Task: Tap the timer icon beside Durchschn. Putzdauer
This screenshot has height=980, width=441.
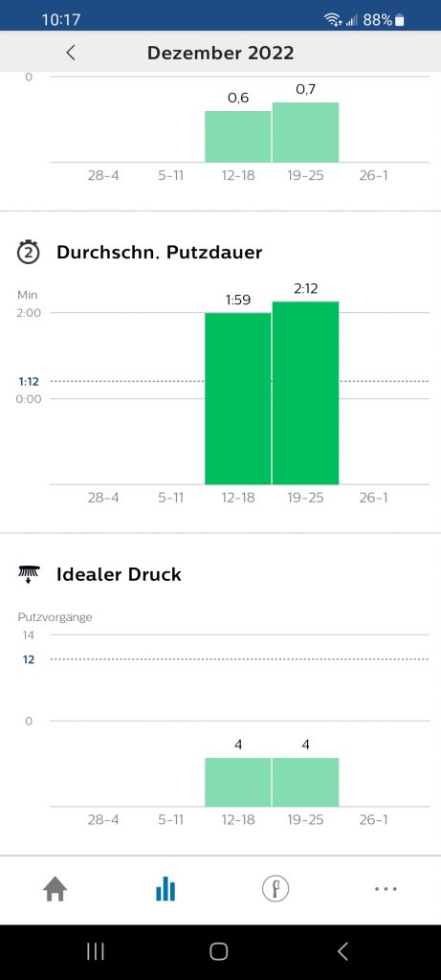Action: click(x=28, y=252)
